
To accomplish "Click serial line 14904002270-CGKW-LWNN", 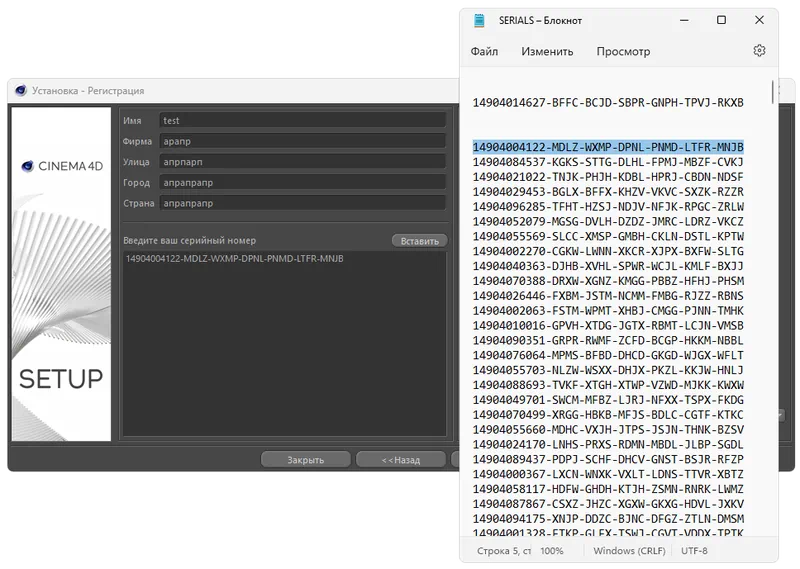I will pos(608,251).
